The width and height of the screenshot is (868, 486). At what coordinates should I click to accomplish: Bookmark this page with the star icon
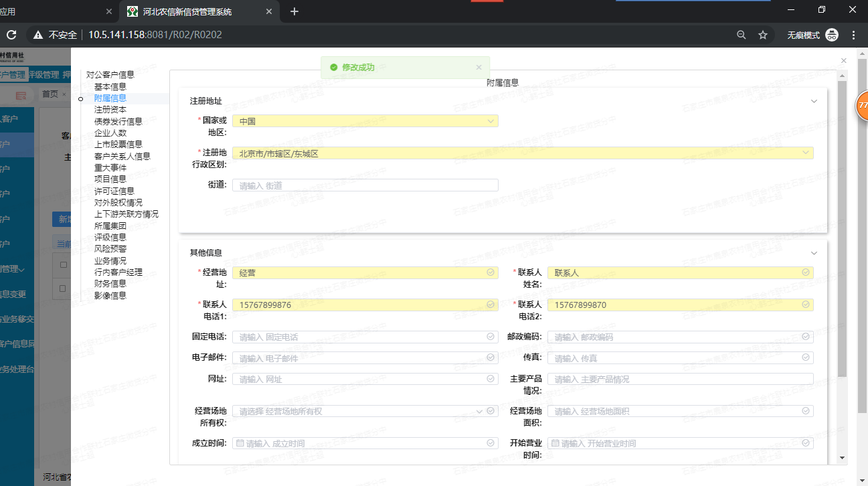tap(762, 35)
